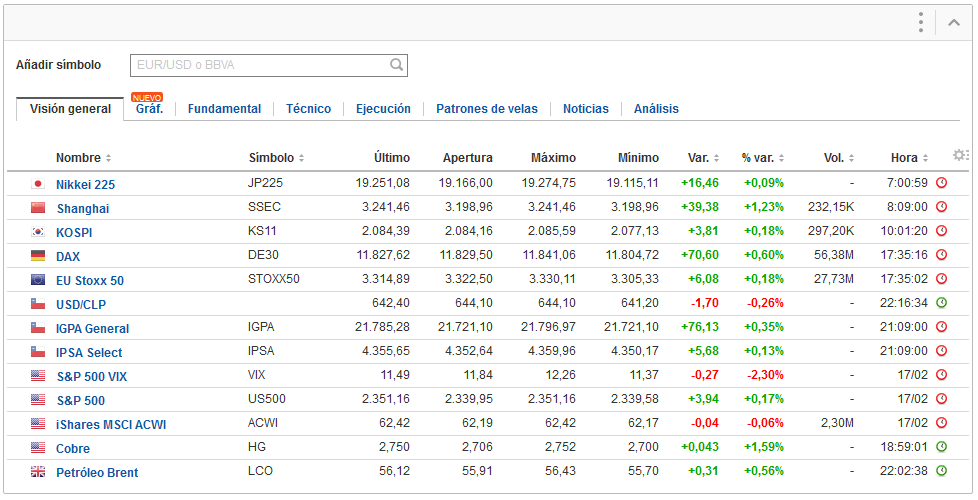Click the green clock icon in Petróleo Brent row
The image size is (978, 500).
pos(942,471)
